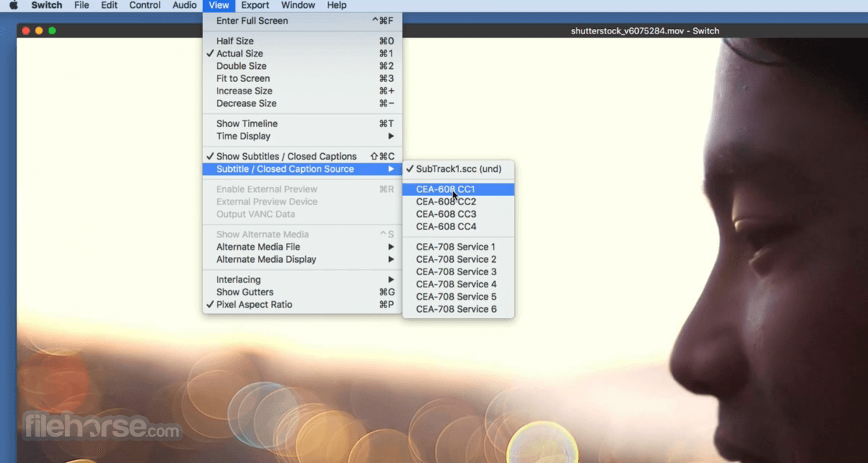The height and width of the screenshot is (463, 868).
Task: Select CEA-708 Service 5
Action: [458, 297]
